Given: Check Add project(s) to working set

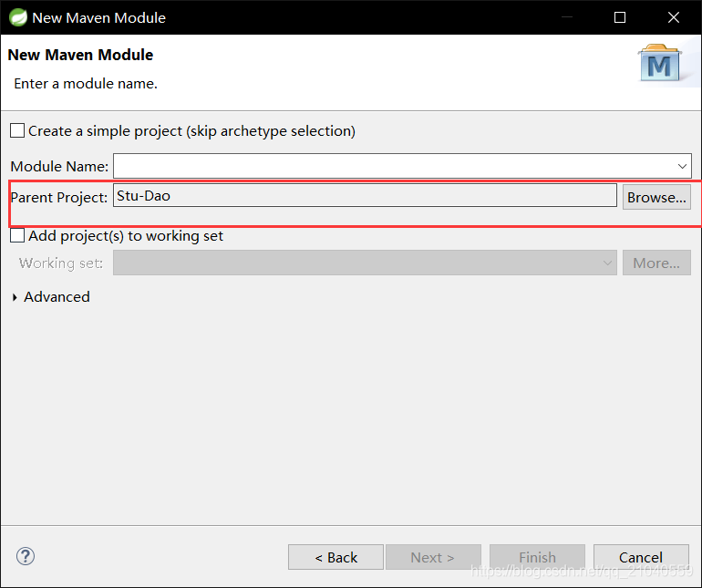Looking at the screenshot, I should click(17, 235).
